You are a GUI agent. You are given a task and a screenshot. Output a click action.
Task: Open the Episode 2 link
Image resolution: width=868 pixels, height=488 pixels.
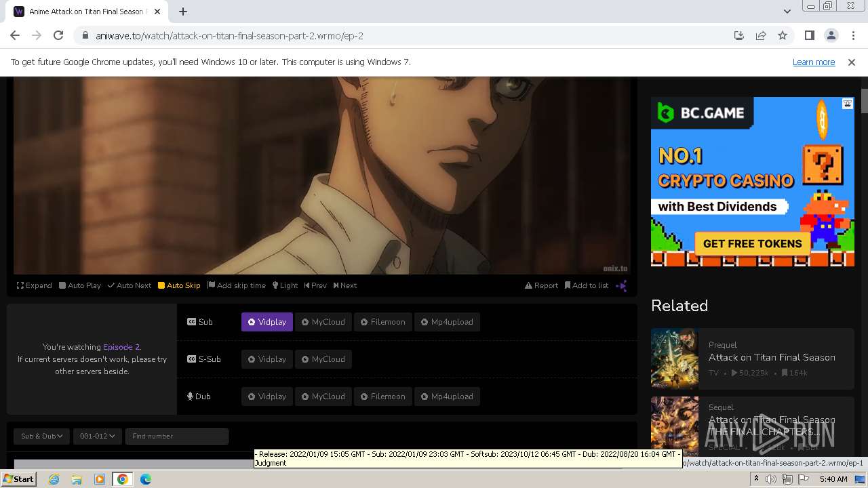(x=121, y=347)
